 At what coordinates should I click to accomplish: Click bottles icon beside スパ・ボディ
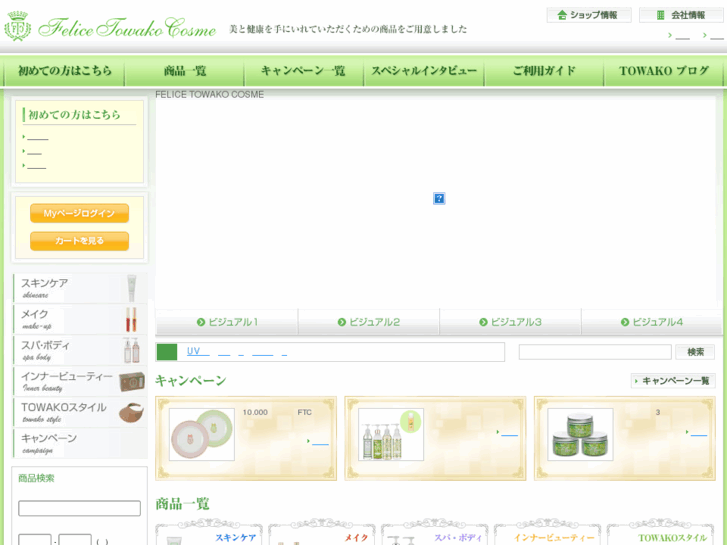(131, 350)
